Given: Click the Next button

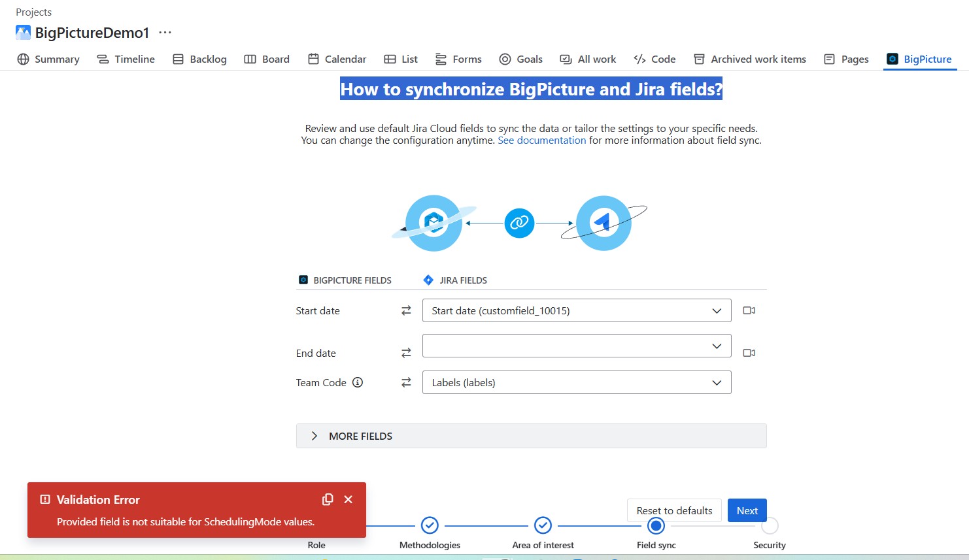Looking at the screenshot, I should pos(747,510).
